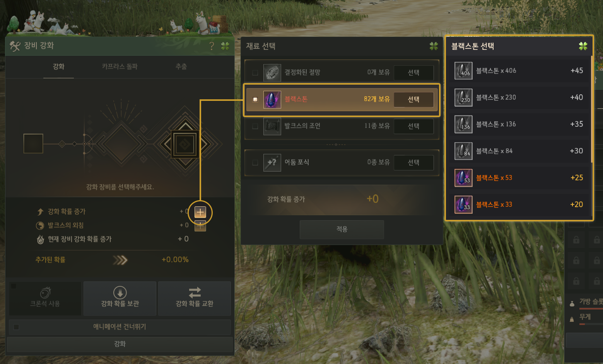Click the clover icon in 블랙스톤 선택 header
This screenshot has width=603, height=364.
click(x=583, y=46)
